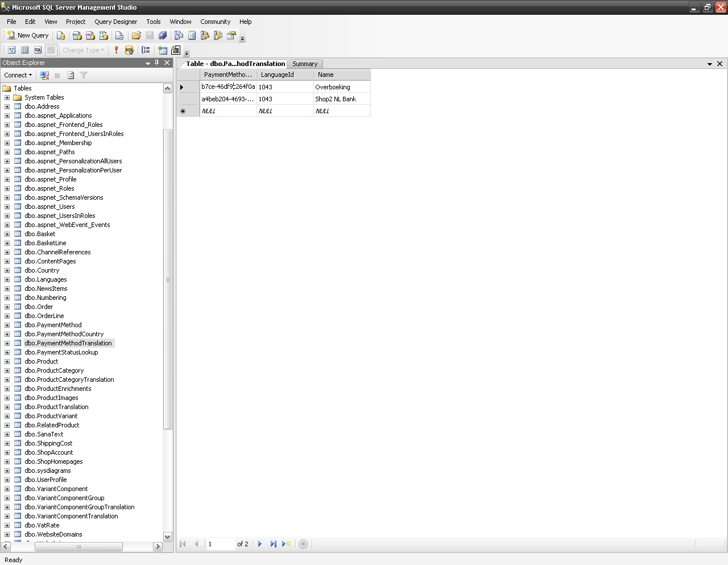Select dbo.ShippingCost table in the tree
This screenshot has width=728, height=565.
[x=48, y=443]
